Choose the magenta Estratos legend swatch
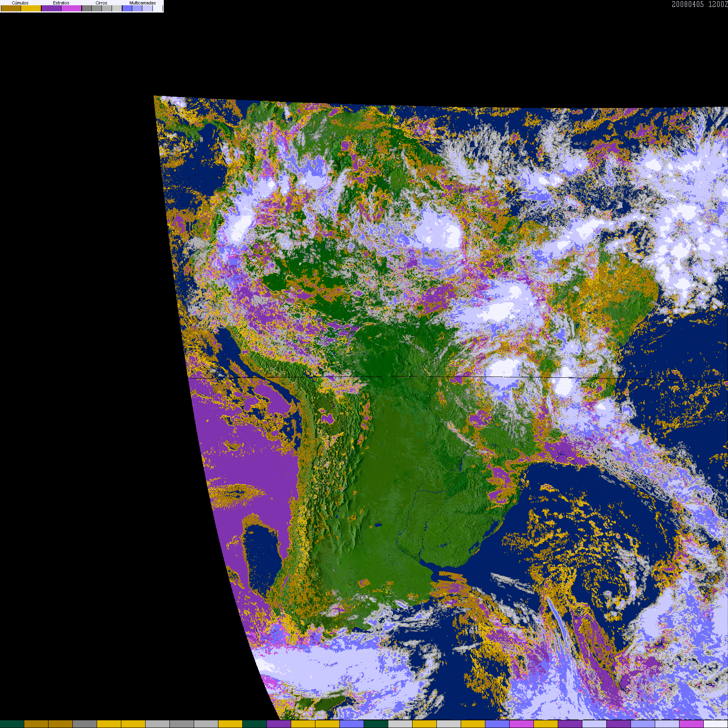 pyautogui.click(x=72, y=8)
